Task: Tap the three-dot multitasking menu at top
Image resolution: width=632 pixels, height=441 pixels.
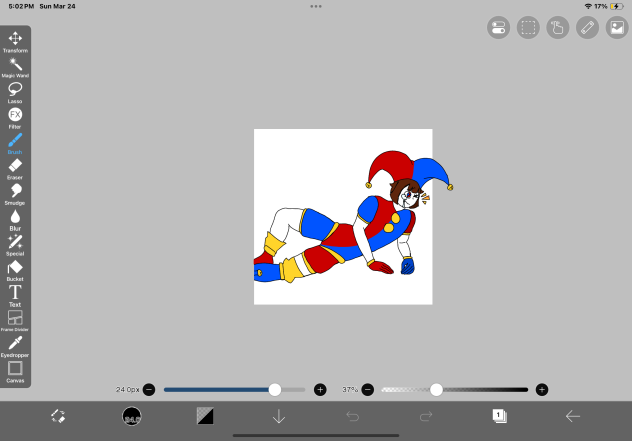Action: pyautogui.click(x=316, y=6)
